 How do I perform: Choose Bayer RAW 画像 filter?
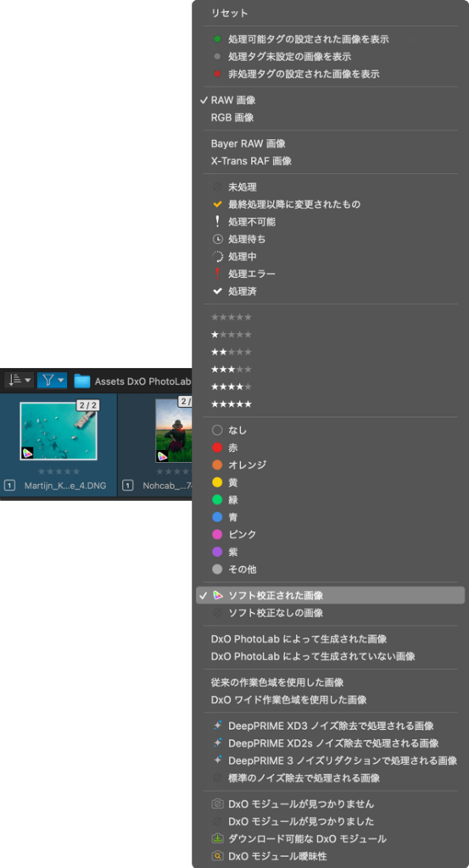coord(330,143)
